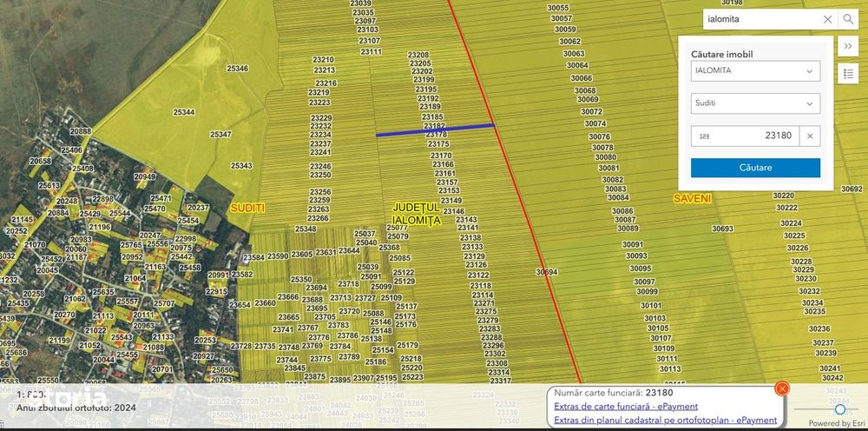Clear the ialomita search text
This screenshot has height=431, width=868.
point(827,19)
